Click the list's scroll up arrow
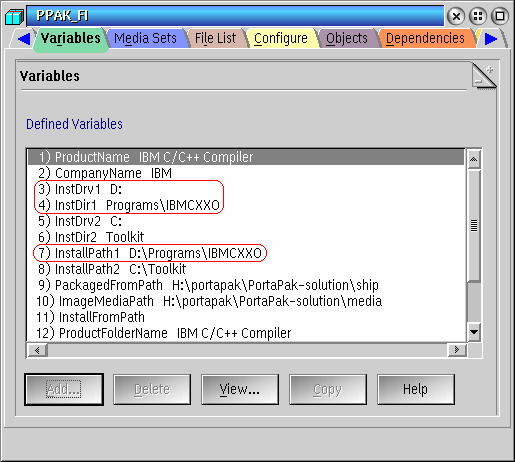515x462 pixels. 474,159
